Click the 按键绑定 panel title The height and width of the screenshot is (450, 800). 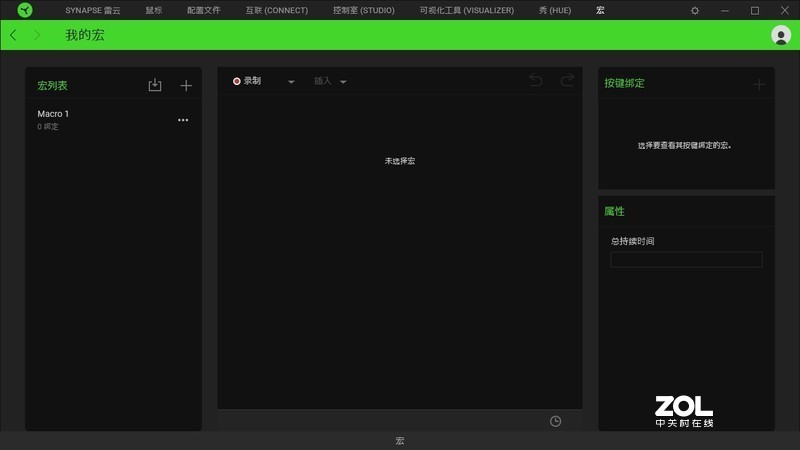tap(624, 83)
